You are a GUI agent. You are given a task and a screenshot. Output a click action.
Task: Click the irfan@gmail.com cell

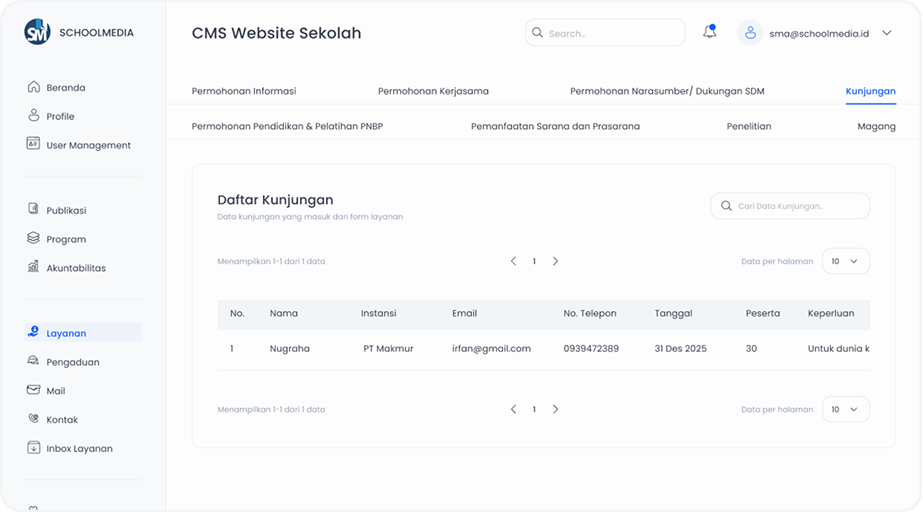pyautogui.click(x=492, y=348)
